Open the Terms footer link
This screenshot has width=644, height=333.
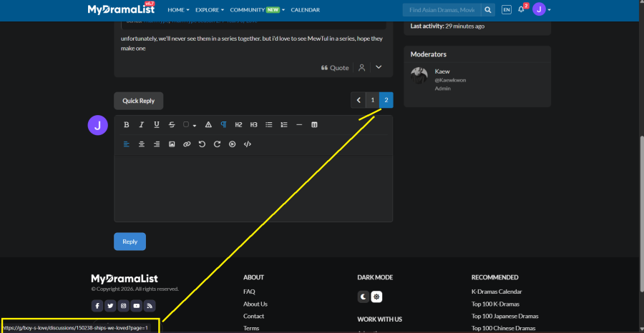pos(250,328)
